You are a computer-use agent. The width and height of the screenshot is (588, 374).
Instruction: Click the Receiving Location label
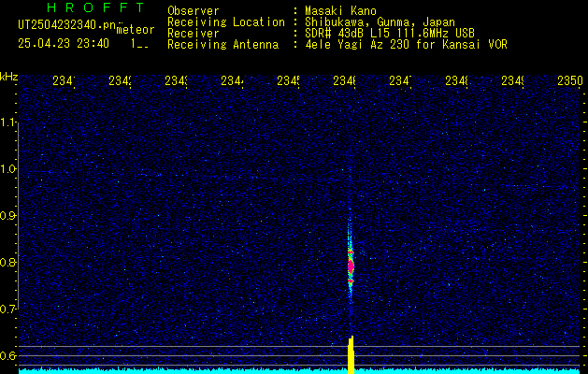[x=226, y=22]
